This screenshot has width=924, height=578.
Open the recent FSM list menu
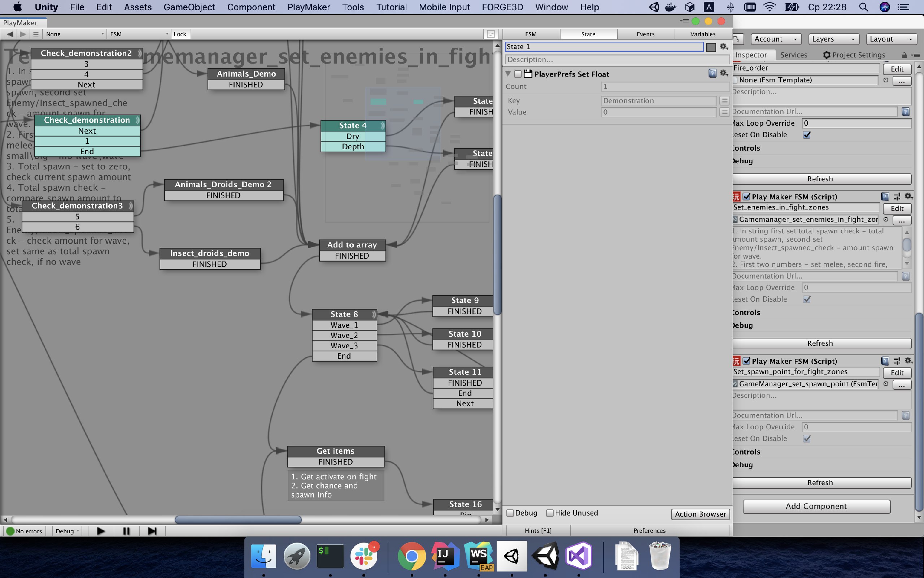click(35, 34)
